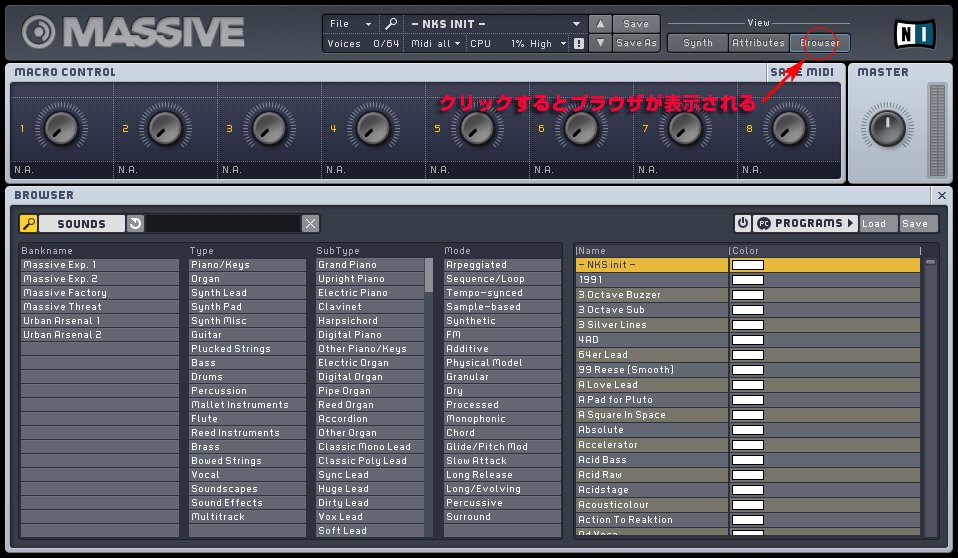Viewport: 958px width, 558px height.
Task: Click the exclamation panic button
Action: coord(579,43)
